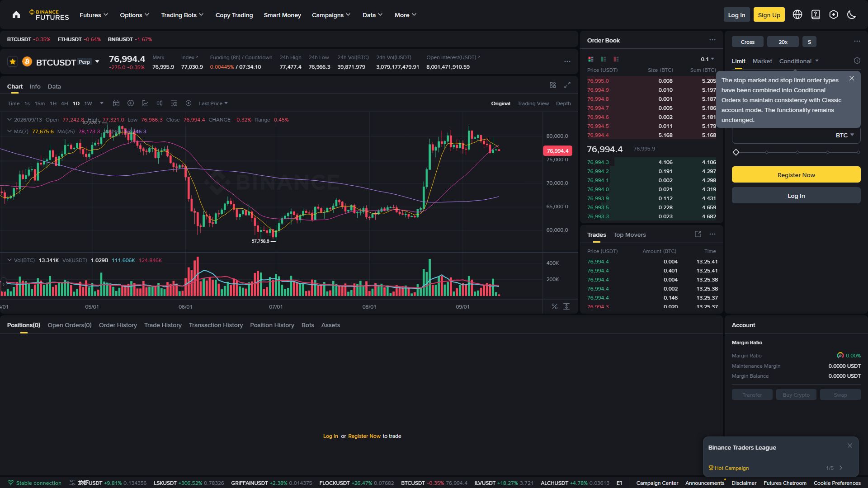The image size is (868, 488).
Task: Open the Options dropdown menu
Action: click(134, 15)
